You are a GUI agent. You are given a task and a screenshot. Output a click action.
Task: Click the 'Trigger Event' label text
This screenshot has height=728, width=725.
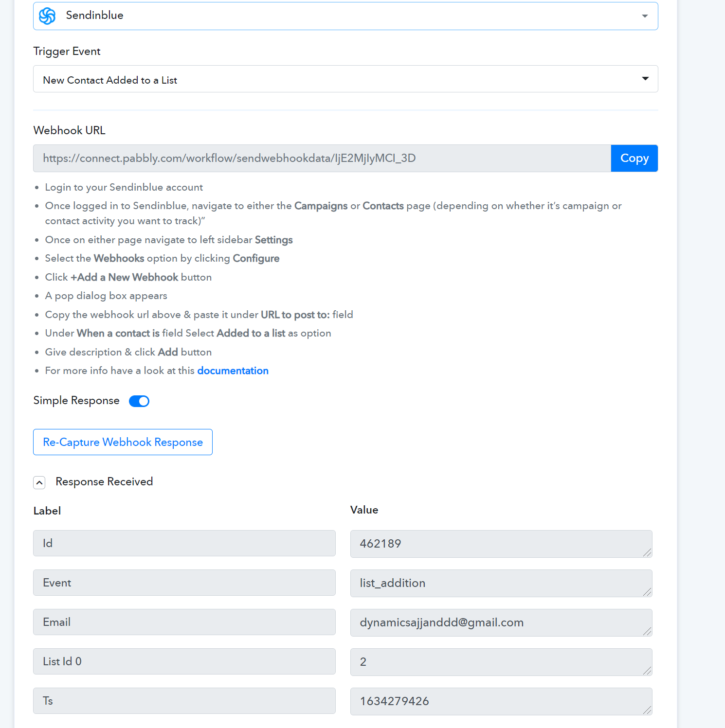coord(67,51)
